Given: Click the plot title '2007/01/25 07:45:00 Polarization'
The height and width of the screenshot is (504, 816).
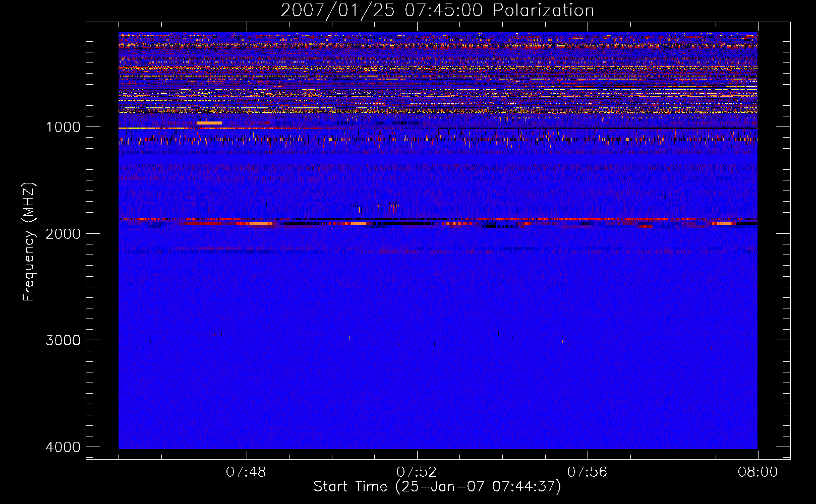Looking at the screenshot, I should [x=437, y=11].
